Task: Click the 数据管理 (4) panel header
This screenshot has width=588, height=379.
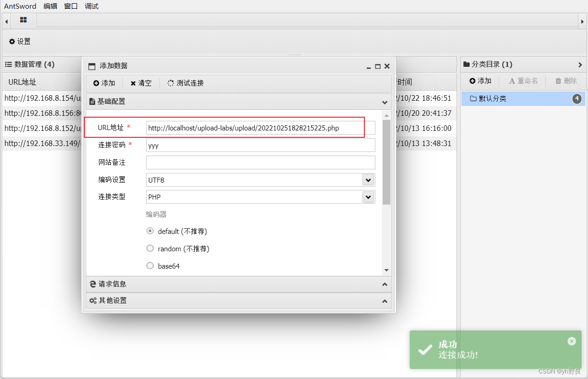Action: (x=30, y=65)
